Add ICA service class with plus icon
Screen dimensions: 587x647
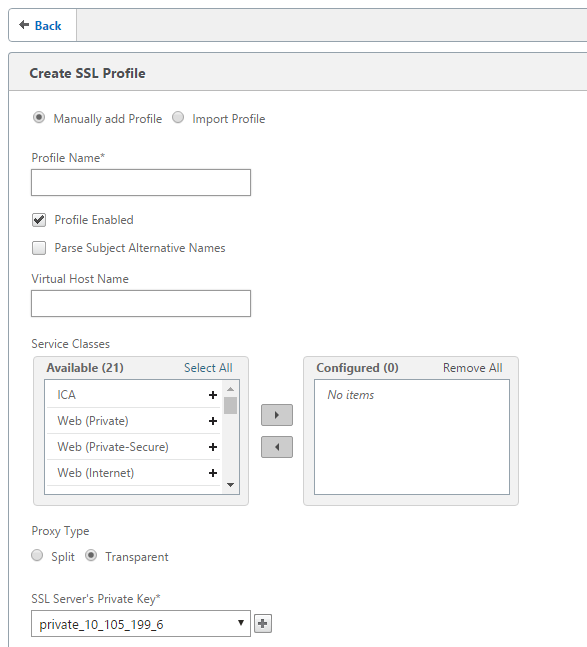(213, 395)
